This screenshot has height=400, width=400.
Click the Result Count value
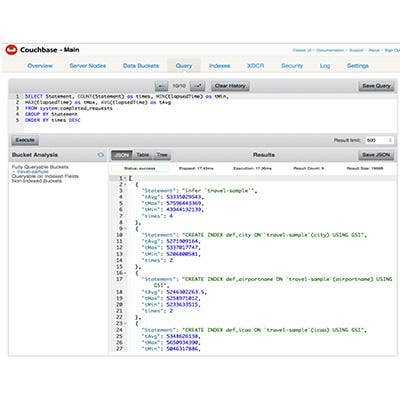click(308, 169)
